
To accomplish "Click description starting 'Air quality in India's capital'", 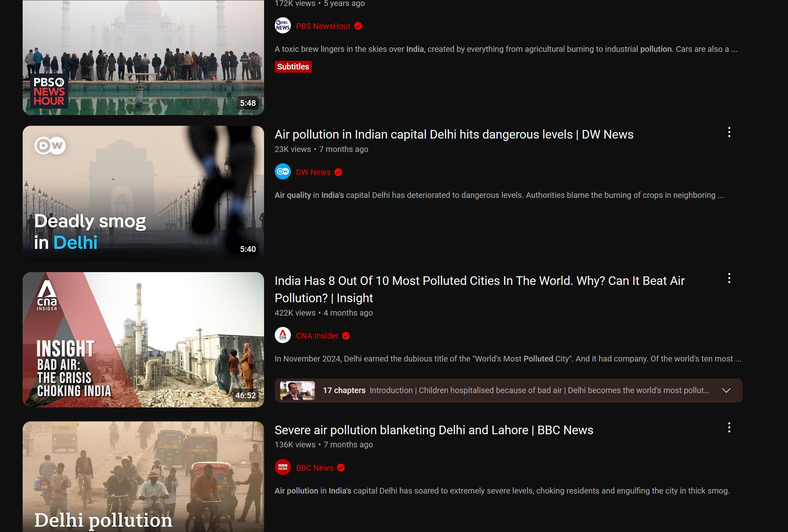I will (x=499, y=195).
